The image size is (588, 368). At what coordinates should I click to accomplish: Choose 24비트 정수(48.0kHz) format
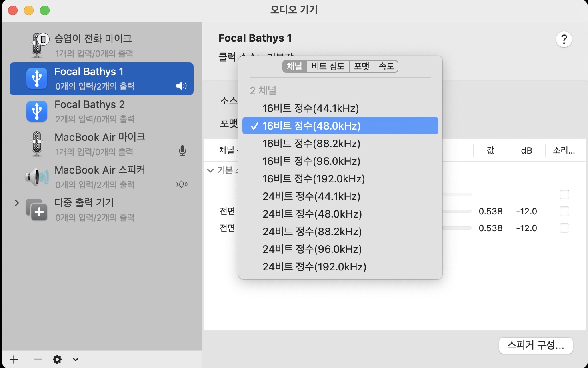tap(340, 214)
